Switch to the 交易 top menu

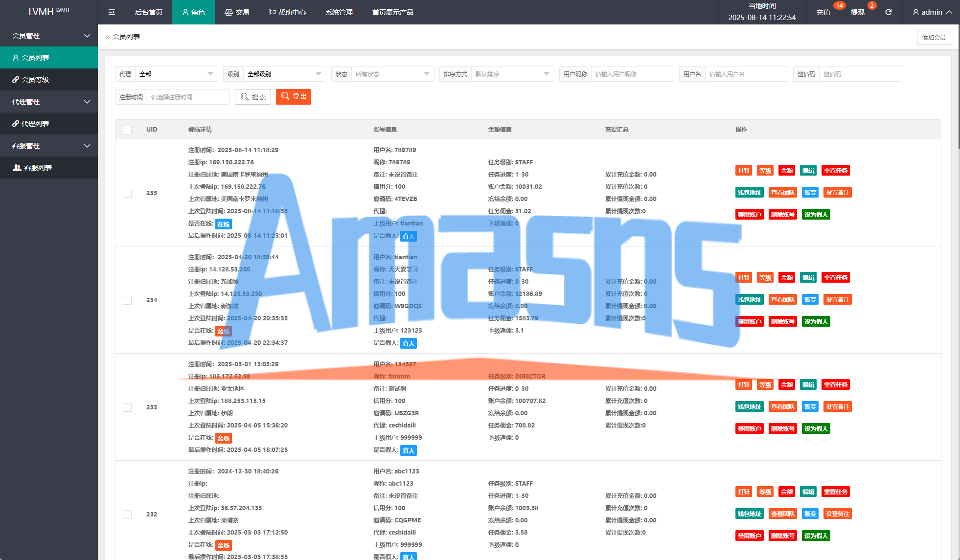pyautogui.click(x=237, y=12)
